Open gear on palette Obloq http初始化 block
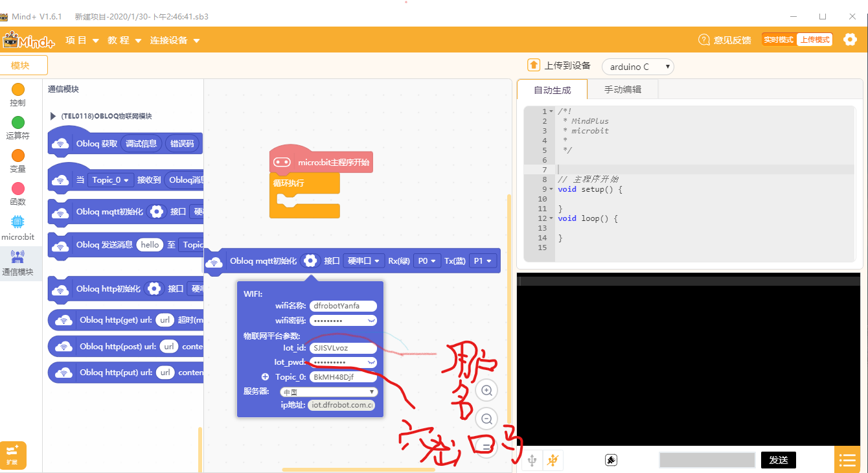The height and width of the screenshot is (473, 868). tap(154, 288)
